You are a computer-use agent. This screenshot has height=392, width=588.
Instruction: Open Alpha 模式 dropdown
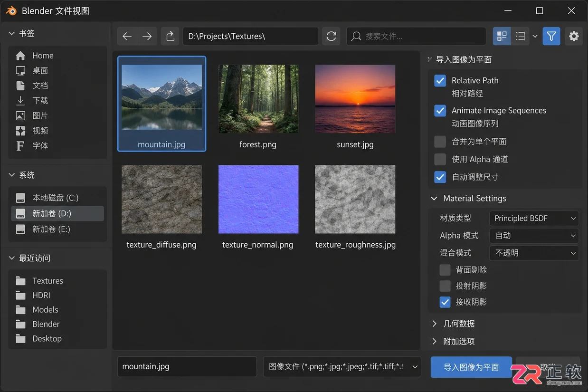[x=534, y=236]
